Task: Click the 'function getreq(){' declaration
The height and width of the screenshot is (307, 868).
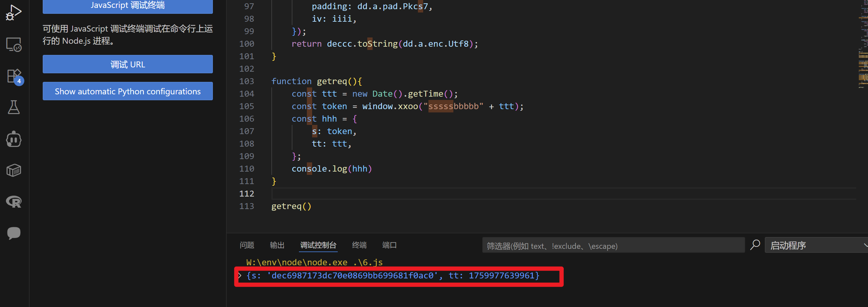Action: (x=317, y=81)
